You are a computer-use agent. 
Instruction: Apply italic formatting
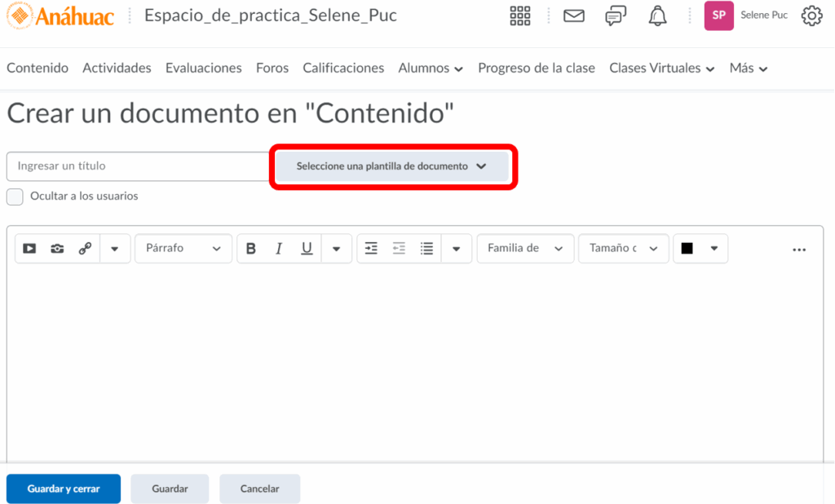tap(279, 249)
